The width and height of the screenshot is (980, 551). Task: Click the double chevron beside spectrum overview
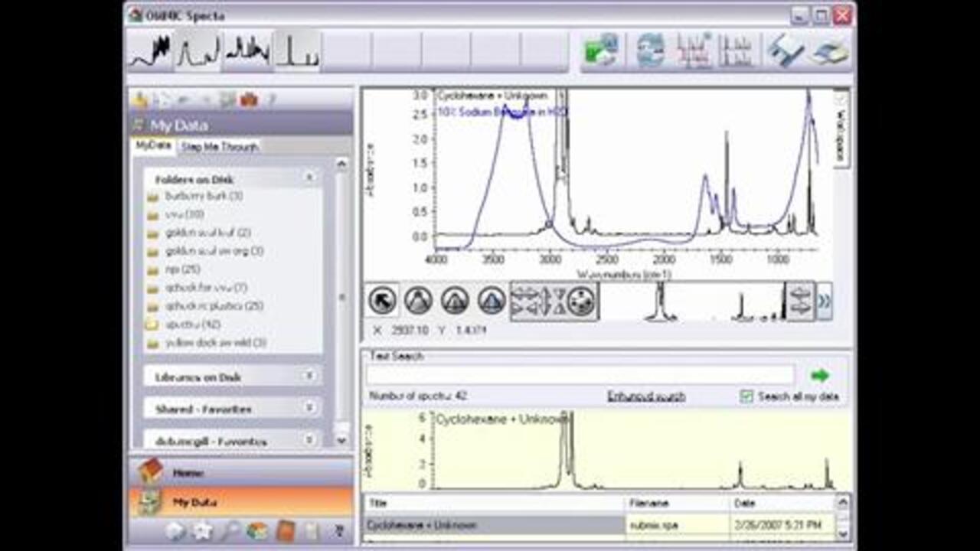(x=824, y=301)
